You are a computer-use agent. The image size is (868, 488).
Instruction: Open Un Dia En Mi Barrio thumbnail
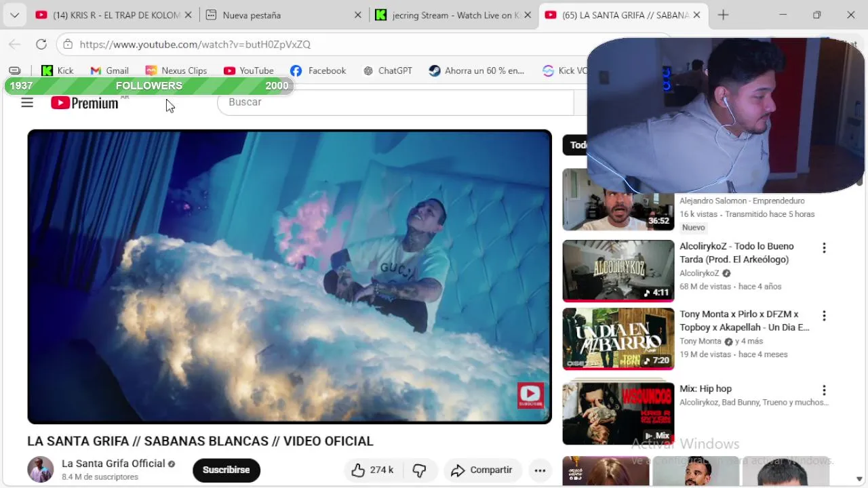point(618,339)
